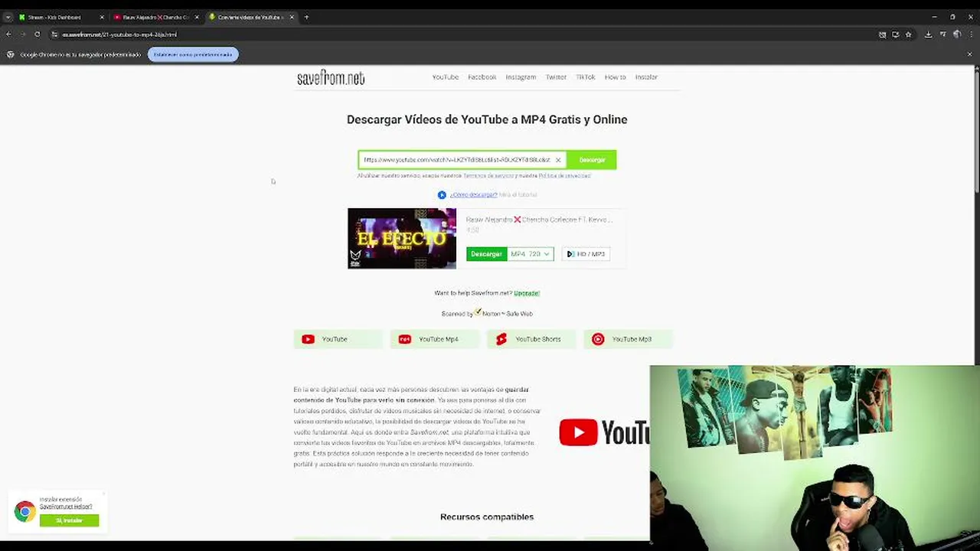Close the Stream - Kick Dashboard tab
Screen dimensions: 980x551
(x=101, y=17)
